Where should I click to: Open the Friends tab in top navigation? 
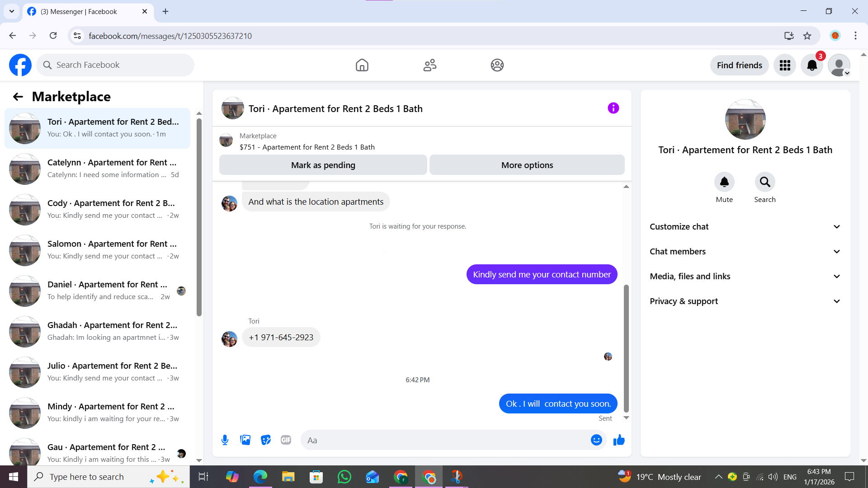[x=429, y=65]
